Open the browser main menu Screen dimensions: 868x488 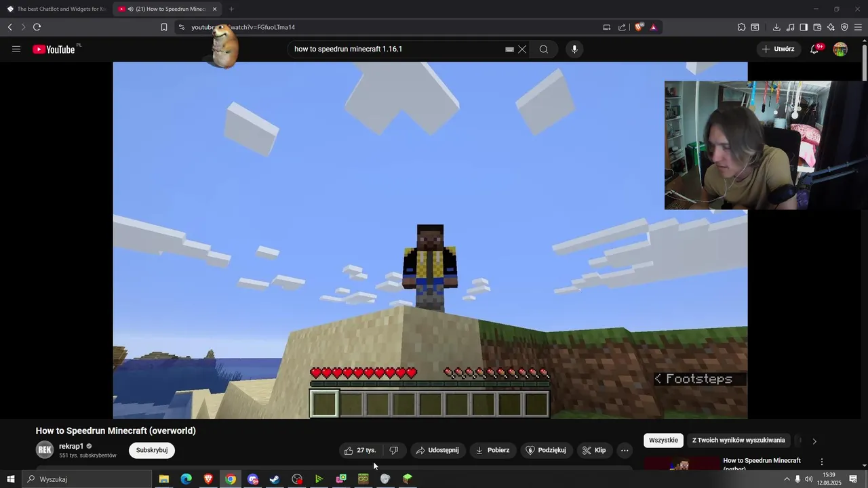pos(858,27)
